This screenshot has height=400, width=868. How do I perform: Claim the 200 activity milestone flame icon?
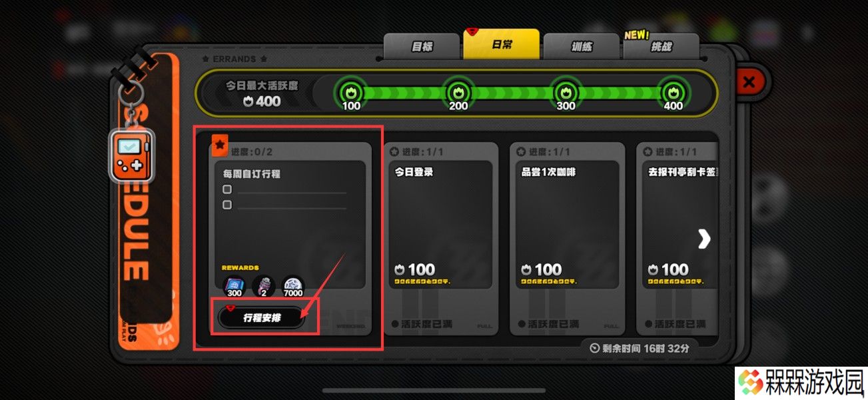[x=458, y=93]
